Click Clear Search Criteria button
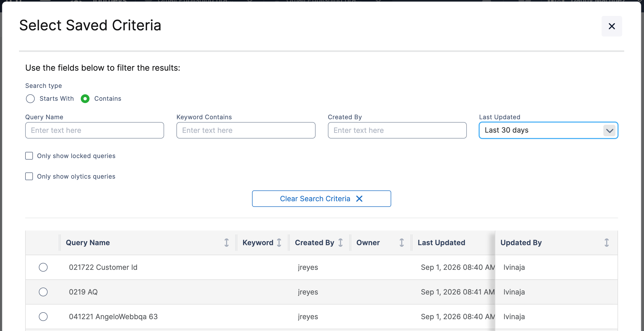644x331 pixels. point(321,199)
